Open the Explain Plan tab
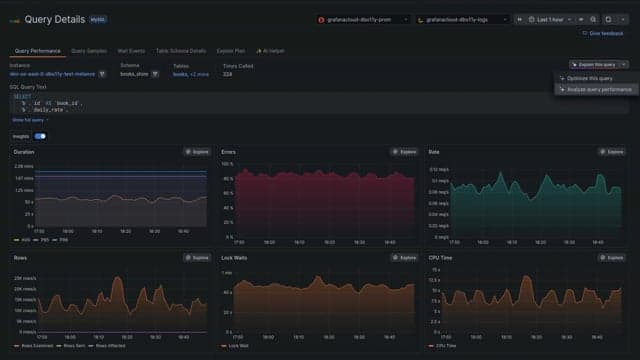The image size is (640, 360). point(231,51)
